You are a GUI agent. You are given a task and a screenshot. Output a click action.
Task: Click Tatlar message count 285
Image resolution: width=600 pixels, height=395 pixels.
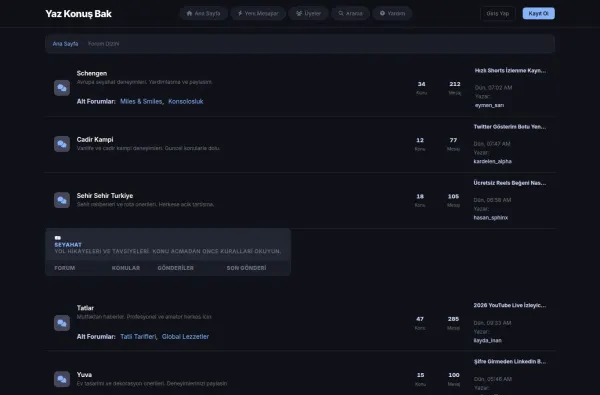453,319
